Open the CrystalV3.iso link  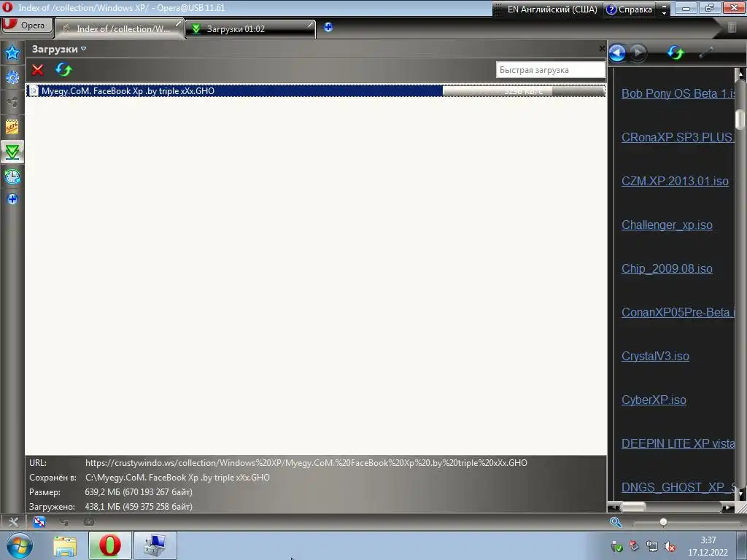coord(655,356)
